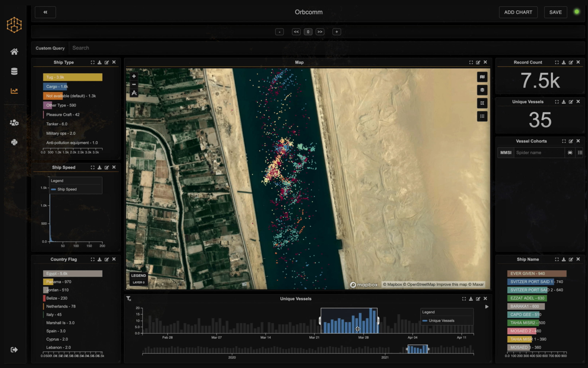Select the Tug - 3.9k bar
Screen dimensions: 588x368
click(72, 77)
